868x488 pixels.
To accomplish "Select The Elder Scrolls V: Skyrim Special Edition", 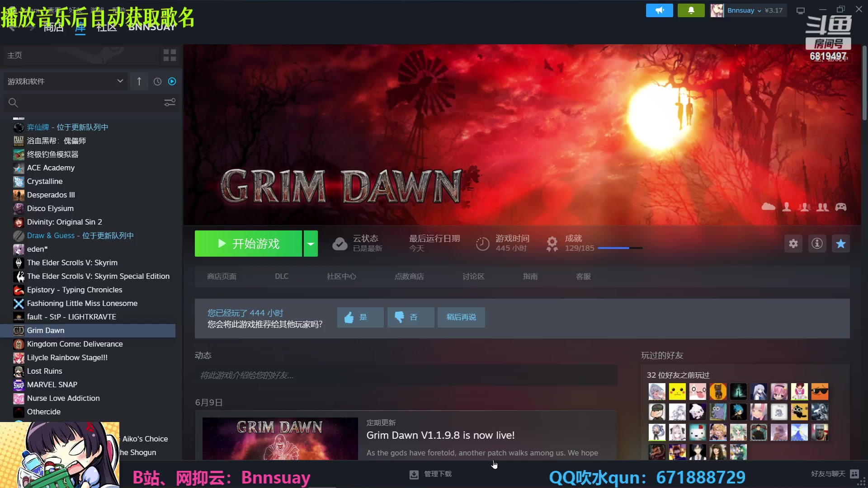I will point(98,276).
